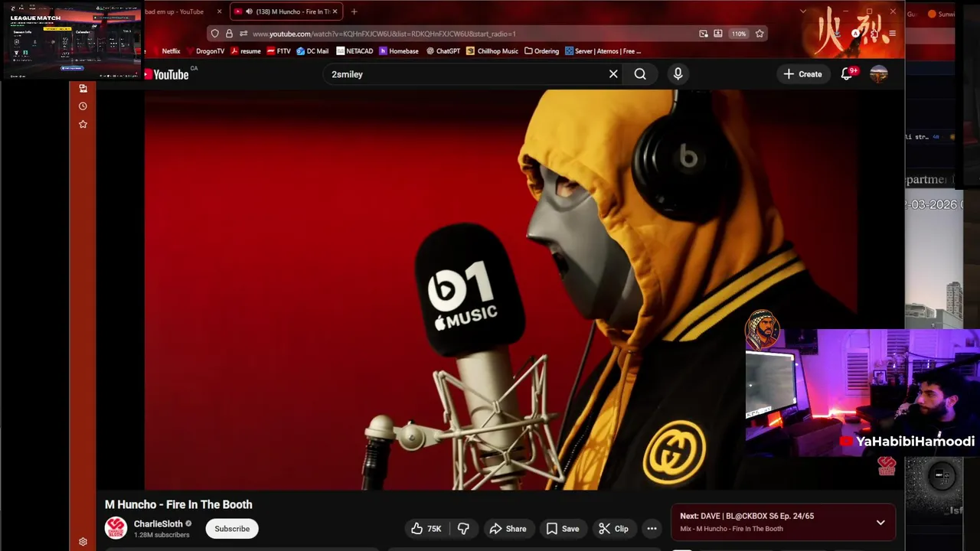Open the DC Mail bookmark
This screenshot has height=551, width=980.
coord(312,51)
